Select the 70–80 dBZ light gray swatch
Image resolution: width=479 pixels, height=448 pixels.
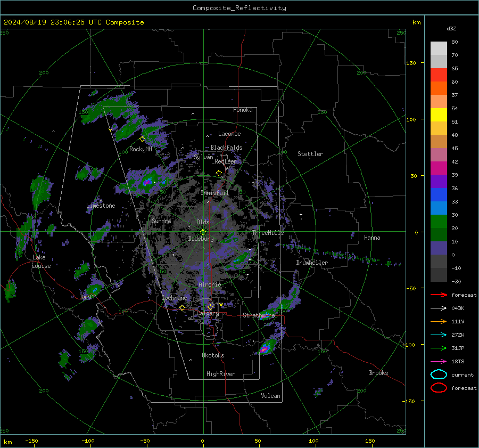pyautogui.click(x=439, y=48)
